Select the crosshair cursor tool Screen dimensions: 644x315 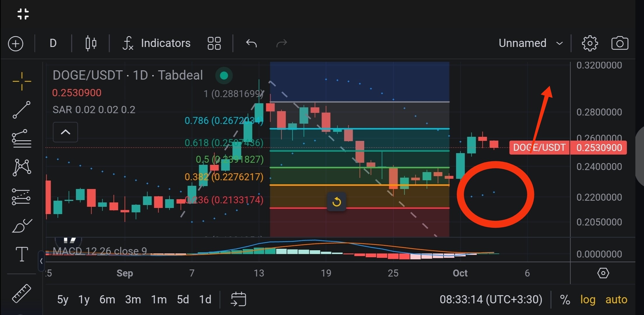[22, 81]
